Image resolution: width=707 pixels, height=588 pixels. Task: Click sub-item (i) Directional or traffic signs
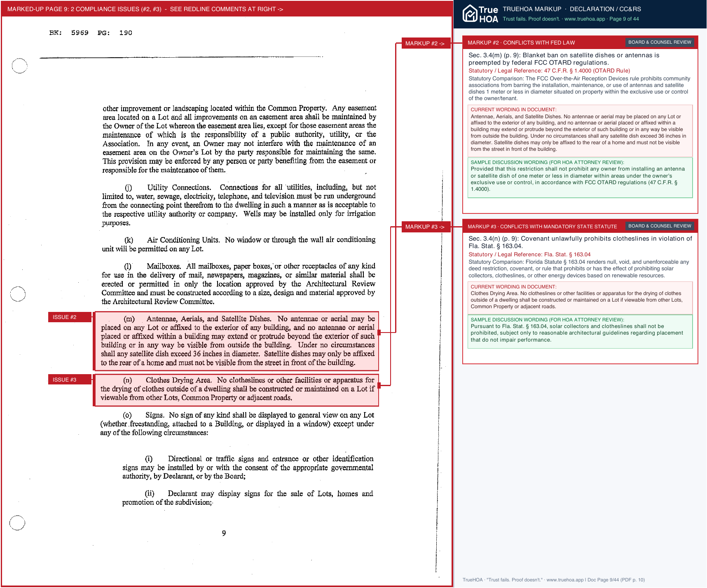(248, 467)
